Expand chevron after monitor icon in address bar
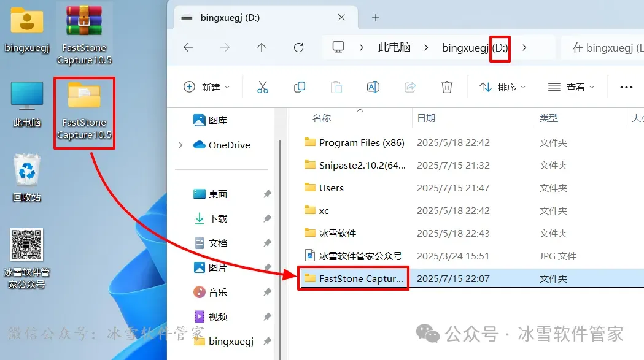Viewport: 644px width, 360px height. (x=362, y=48)
